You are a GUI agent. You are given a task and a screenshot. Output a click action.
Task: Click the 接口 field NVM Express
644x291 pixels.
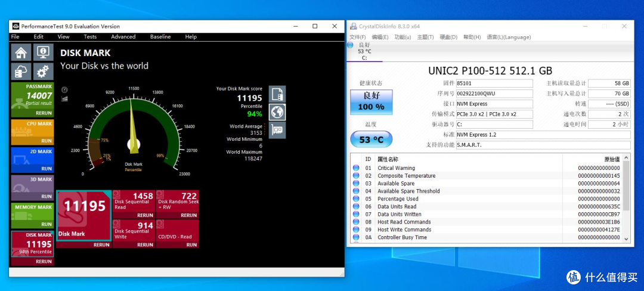pos(494,104)
